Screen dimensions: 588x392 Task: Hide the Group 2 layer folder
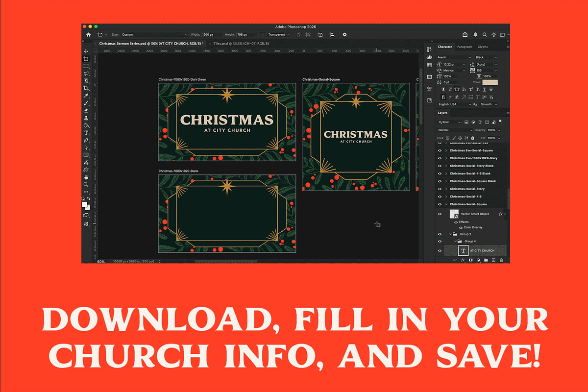coord(440,234)
